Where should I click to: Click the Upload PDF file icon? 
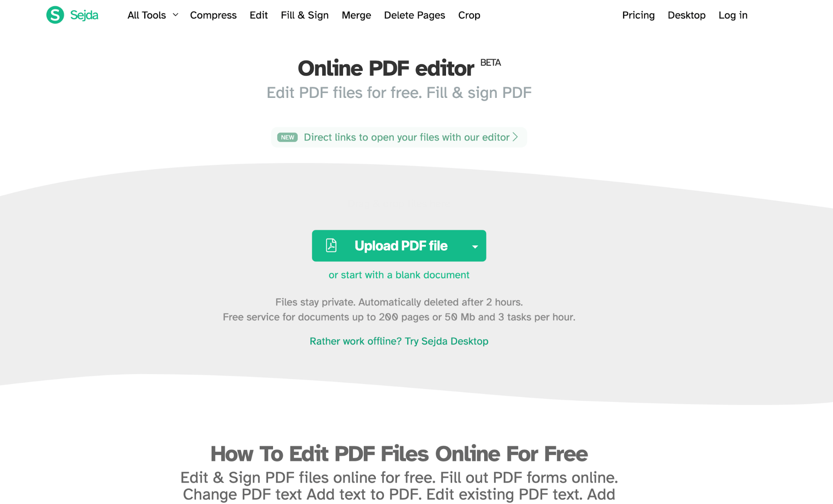click(x=331, y=246)
